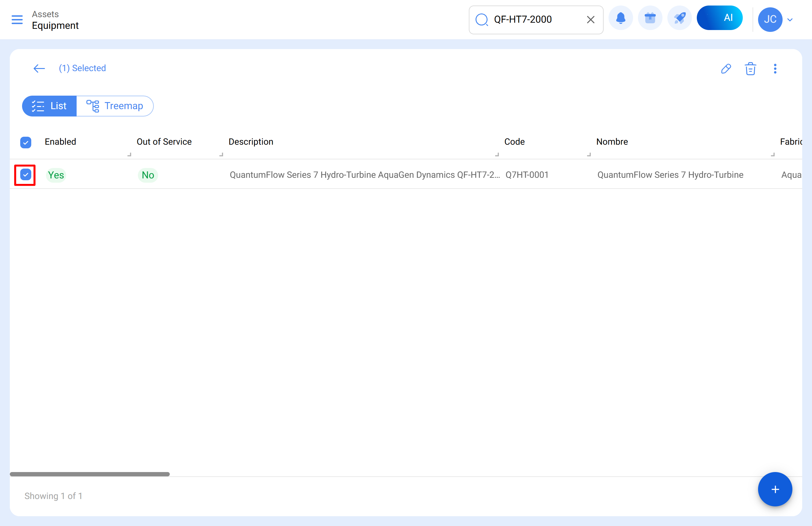Open the edit pencil tool for selected equipment
The width and height of the screenshot is (812, 526).
tap(726, 69)
